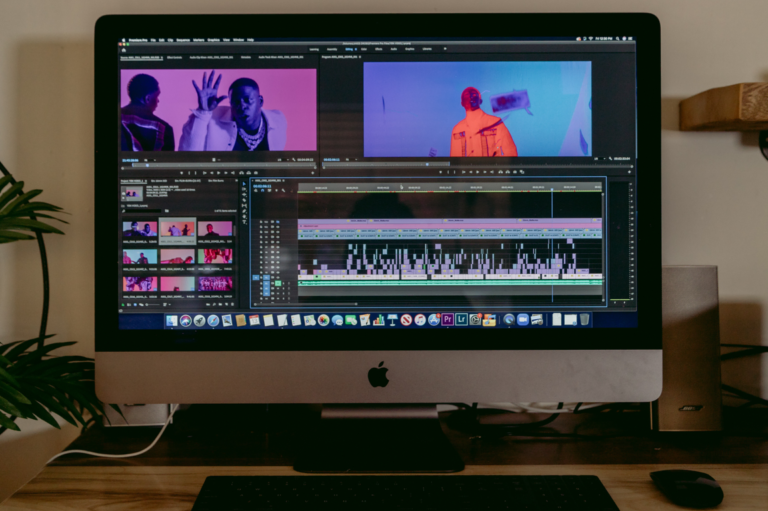Add a marker from the timeline header
This screenshot has width=768, height=511.
click(x=276, y=190)
